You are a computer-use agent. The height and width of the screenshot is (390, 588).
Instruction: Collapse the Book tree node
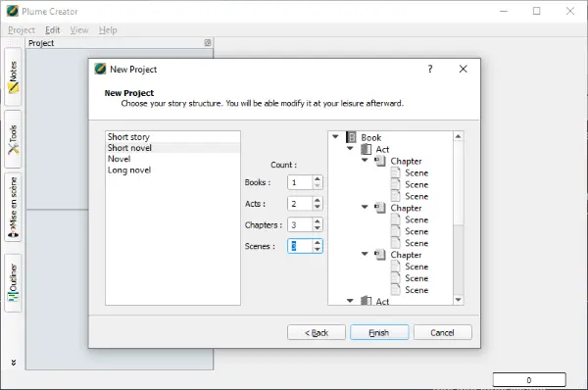pos(335,137)
